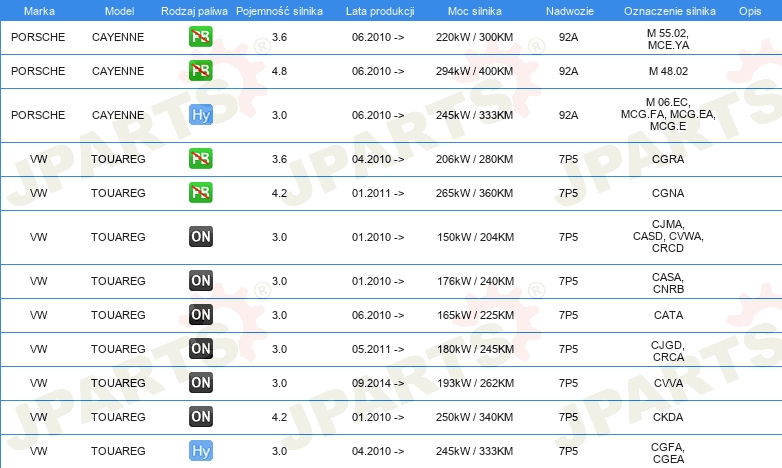Click the CGNA engine code
782x468 pixels.
pos(668,193)
